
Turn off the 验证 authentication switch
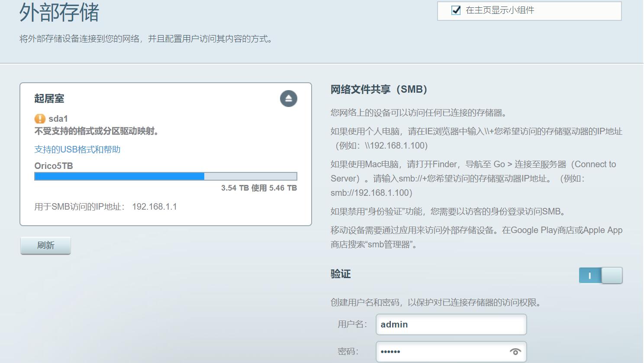pyautogui.click(x=600, y=275)
